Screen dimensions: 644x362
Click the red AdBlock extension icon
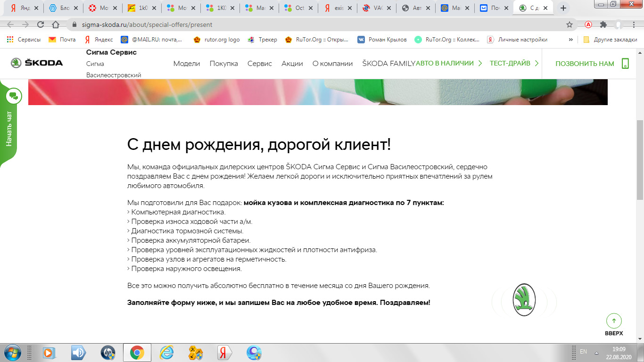pos(588,25)
